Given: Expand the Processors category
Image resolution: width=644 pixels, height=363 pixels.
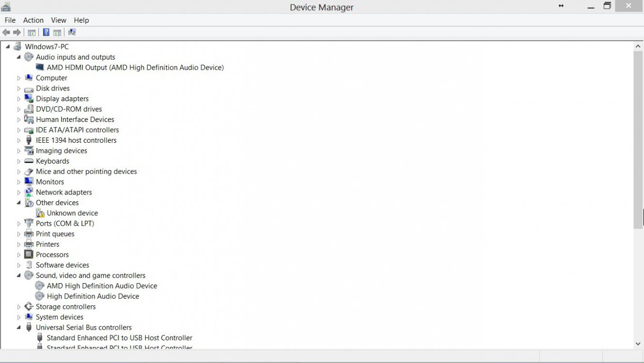Looking at the screenshot, I should [19, 254].
